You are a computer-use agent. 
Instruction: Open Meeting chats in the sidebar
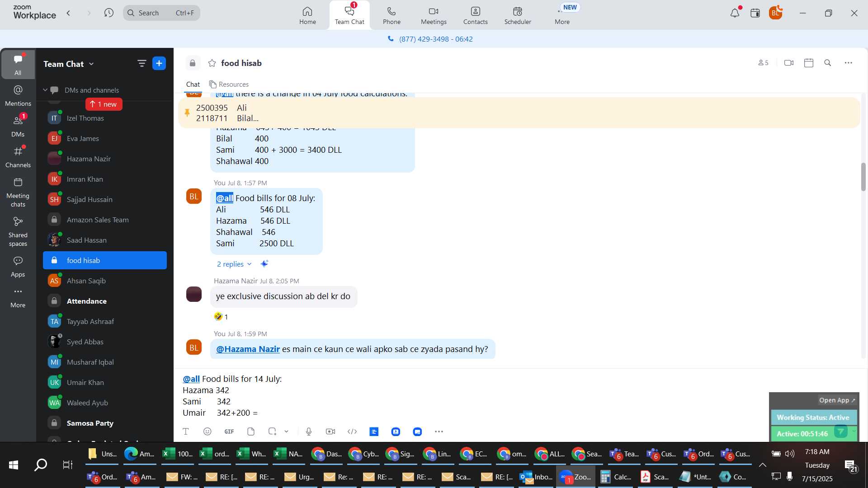point(18,192)
